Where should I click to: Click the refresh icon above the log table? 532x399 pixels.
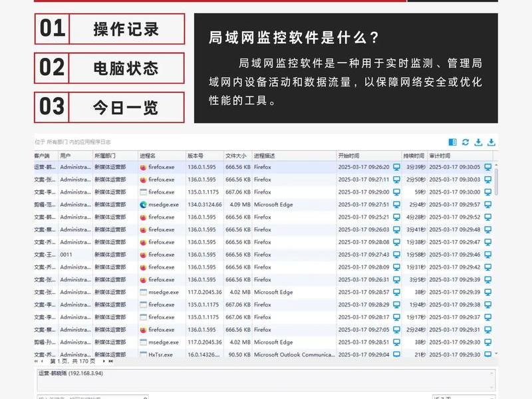click(465, 142)
